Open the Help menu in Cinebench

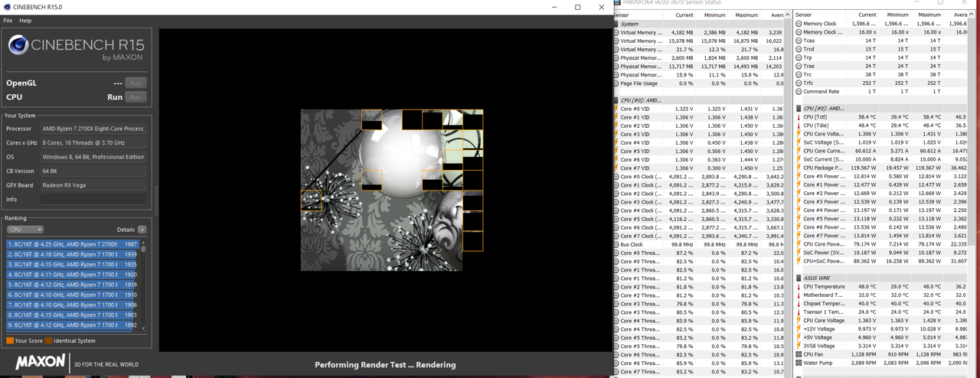point(25,21)
